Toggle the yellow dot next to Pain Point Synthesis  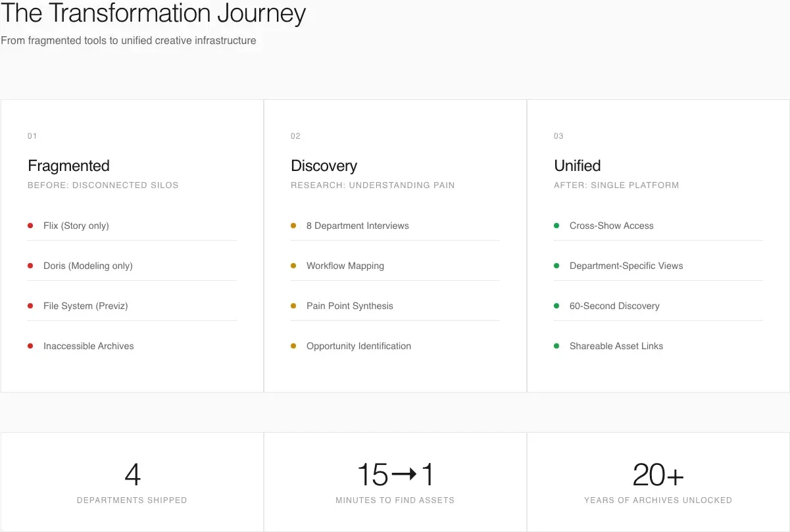[293, 305]
